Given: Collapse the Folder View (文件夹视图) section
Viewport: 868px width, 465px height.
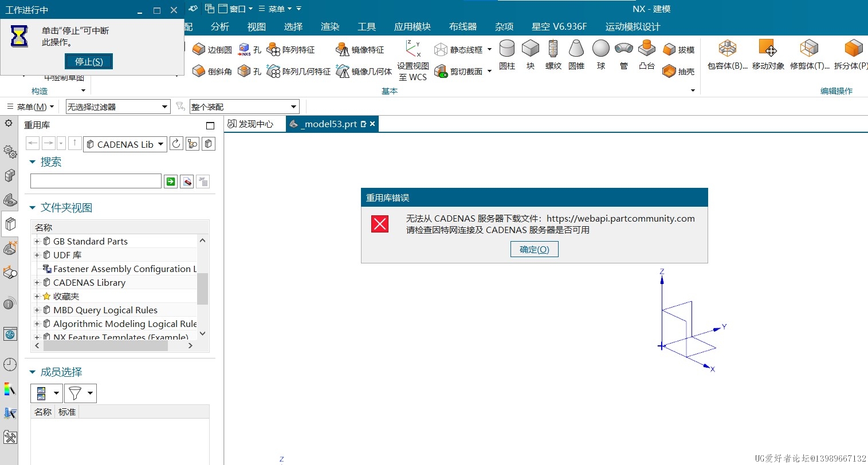Looking at the screenshot, I should tap(33, 208).
